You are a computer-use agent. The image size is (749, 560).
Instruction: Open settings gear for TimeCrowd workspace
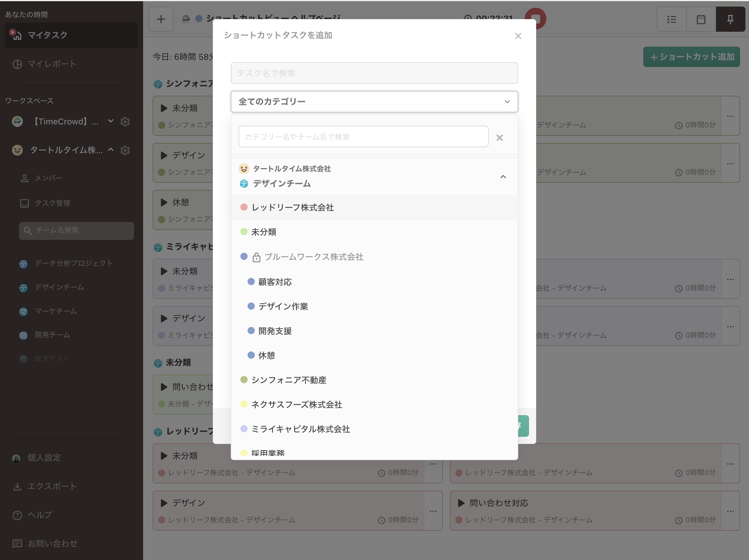(x=125, y=121)
